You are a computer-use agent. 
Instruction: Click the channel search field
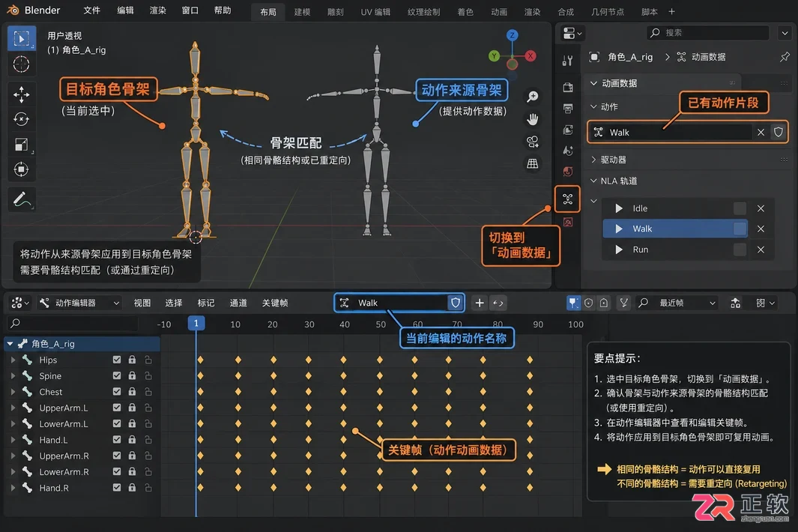tap(72, 323)
